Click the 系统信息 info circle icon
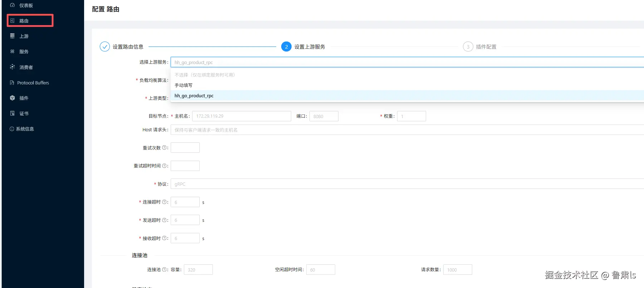 tap(12, 129)
